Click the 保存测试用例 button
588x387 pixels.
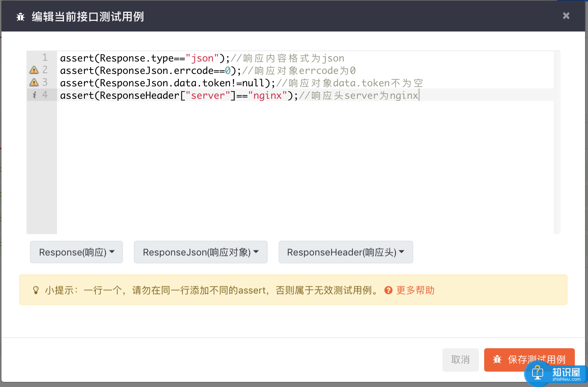pyautogui.click(x=529, y=360)
